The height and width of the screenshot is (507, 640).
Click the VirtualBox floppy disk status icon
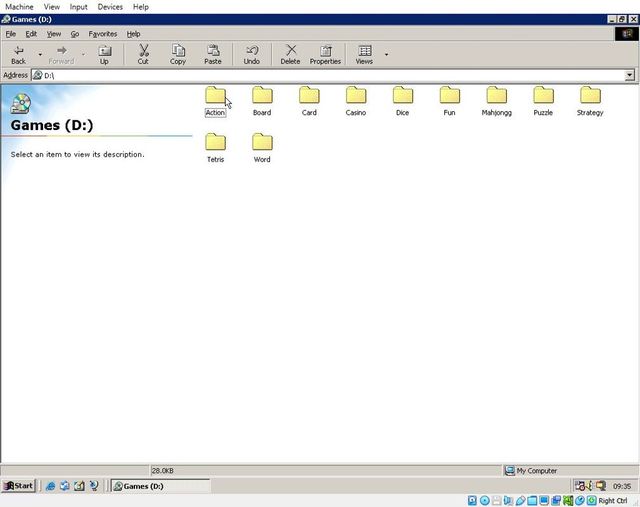point(496,500)
